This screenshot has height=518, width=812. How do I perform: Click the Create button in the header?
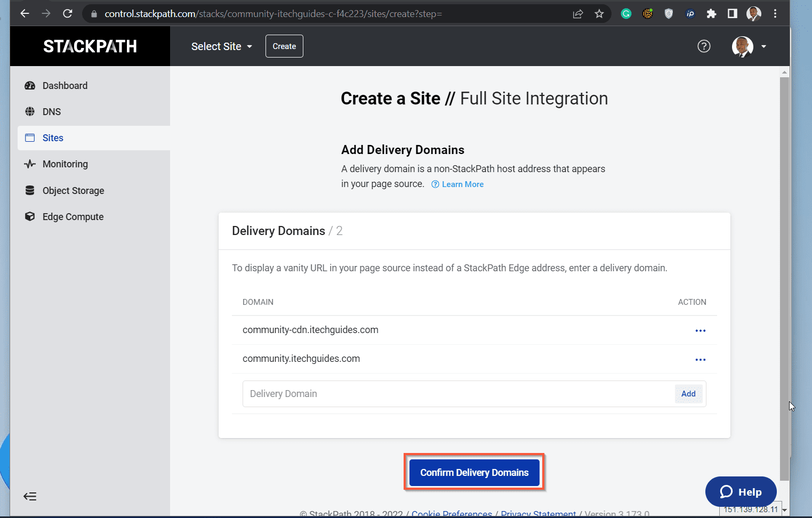[284, 46]
